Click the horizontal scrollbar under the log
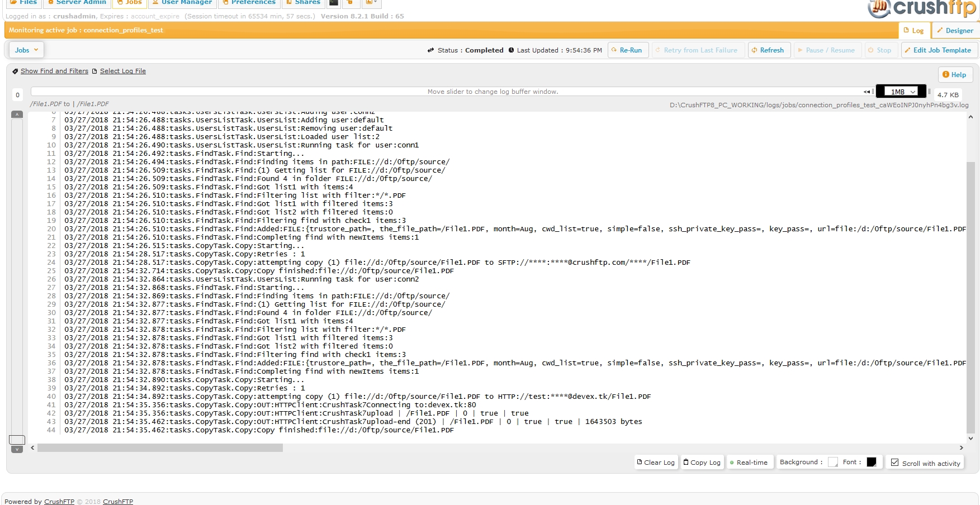 pos(160,448)
